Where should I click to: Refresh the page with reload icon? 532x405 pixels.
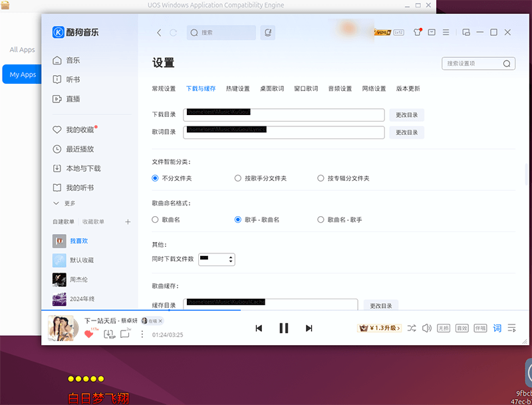[174, 33]
